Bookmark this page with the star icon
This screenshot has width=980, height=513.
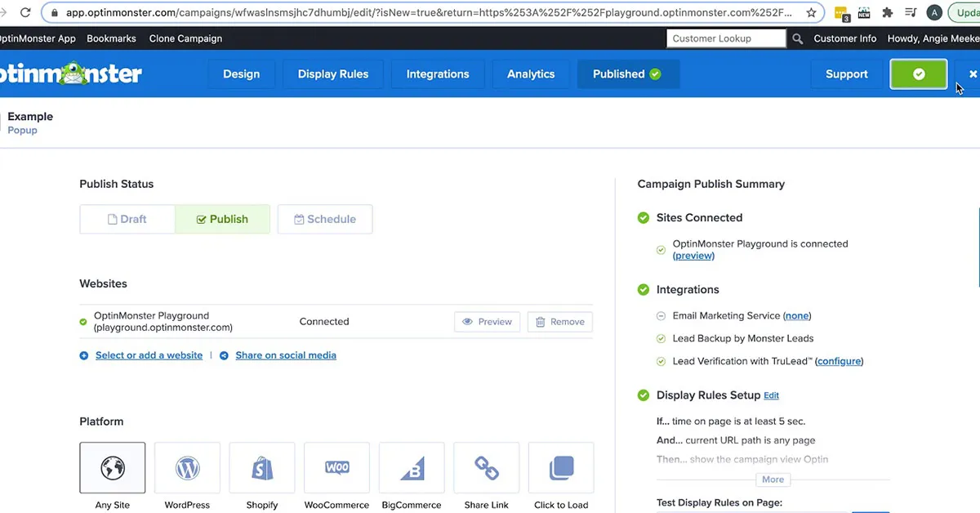tap(811, 13)
